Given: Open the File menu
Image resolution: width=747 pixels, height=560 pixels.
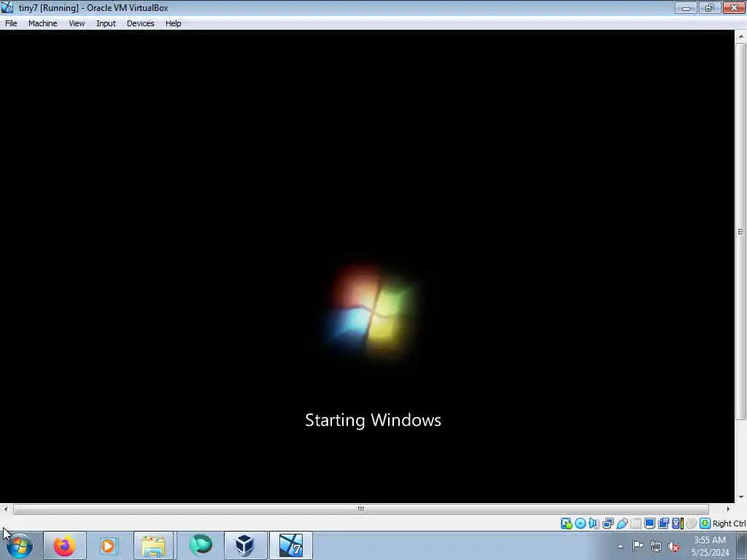Looking at the screenshot, I should [x=11, y=23].
